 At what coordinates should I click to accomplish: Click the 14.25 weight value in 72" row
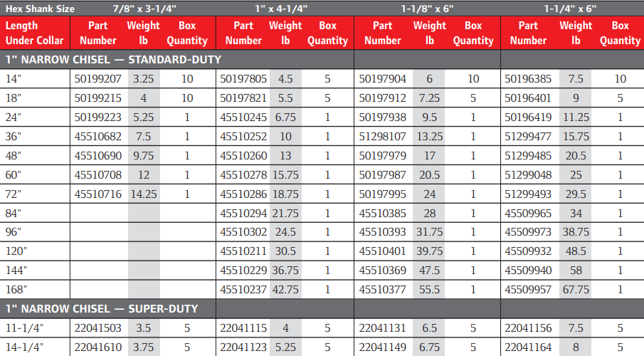coord(144,194)
